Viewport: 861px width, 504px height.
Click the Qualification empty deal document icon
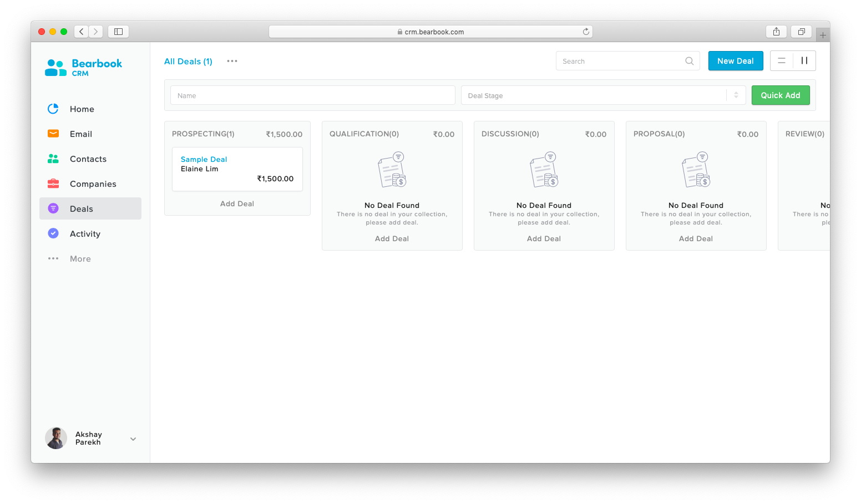pos(392,170)
